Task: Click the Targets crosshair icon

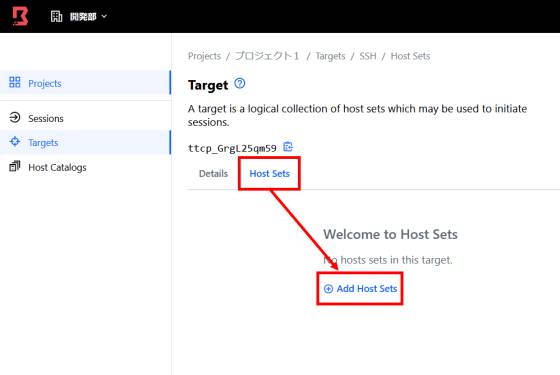Action: point(15,142)
